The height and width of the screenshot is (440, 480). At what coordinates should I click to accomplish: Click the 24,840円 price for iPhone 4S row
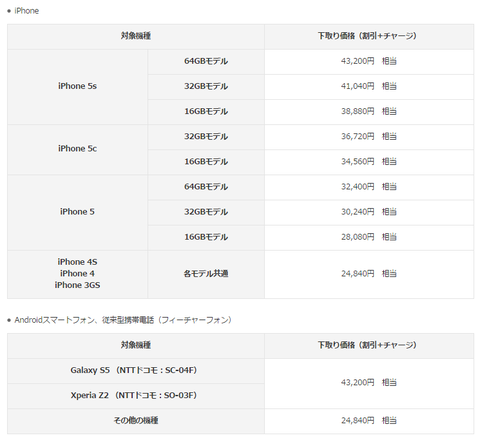pyautogui.click(x=369, y=274)
